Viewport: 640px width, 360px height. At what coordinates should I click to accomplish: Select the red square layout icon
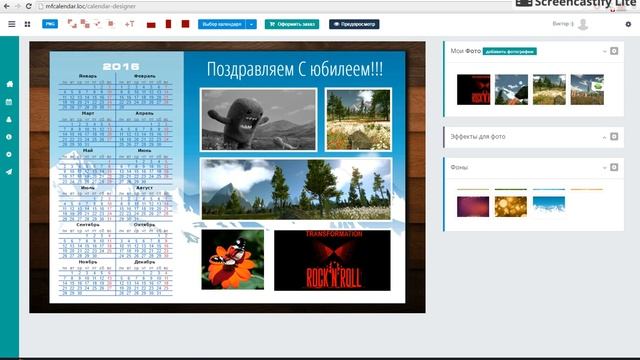coord(185,24)
